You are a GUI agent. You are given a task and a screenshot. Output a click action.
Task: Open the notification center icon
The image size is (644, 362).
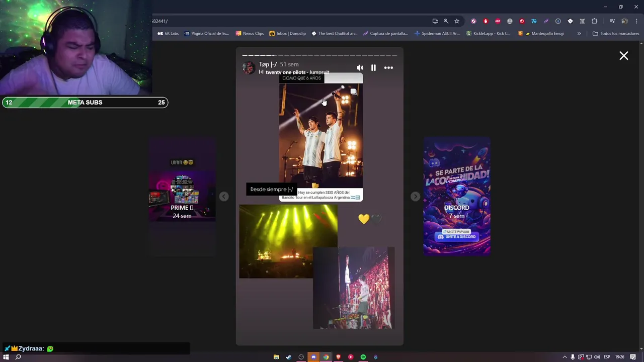pos(633,357)
